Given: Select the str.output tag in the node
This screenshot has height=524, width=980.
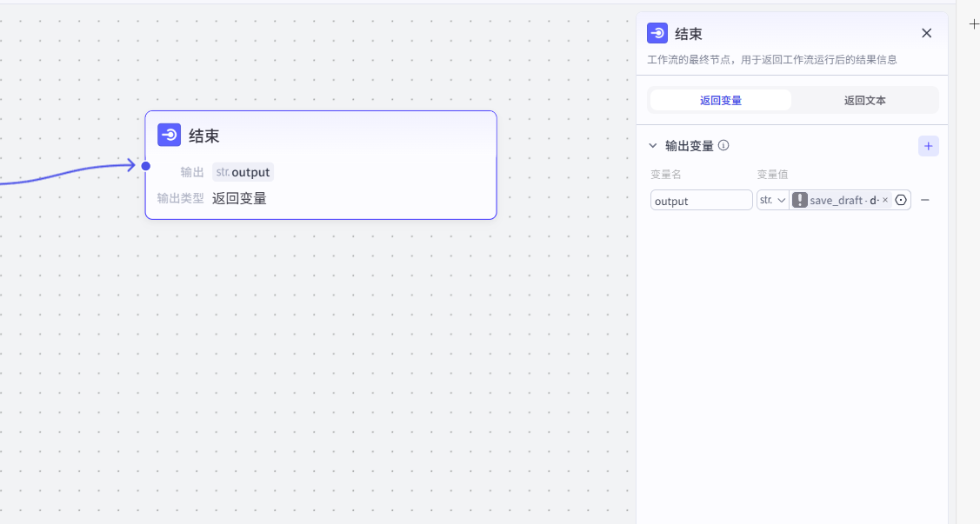Looking at the screenshot, I should coord(243,172).
